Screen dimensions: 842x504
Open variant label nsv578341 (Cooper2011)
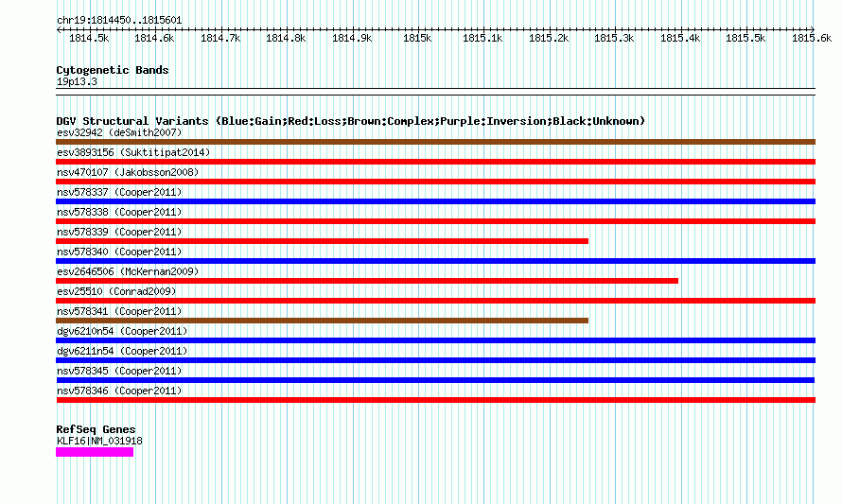(x=119, y=311)
